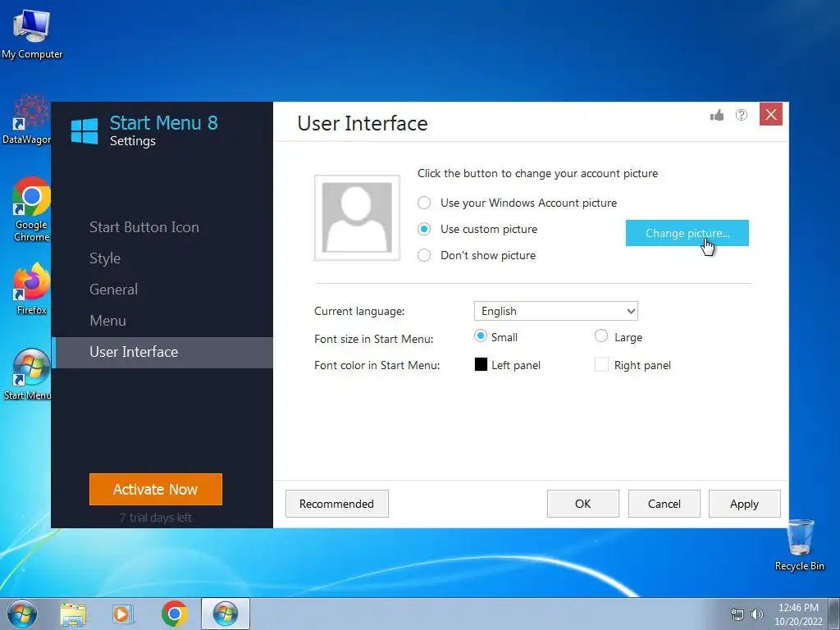This screenshot has width=840, height=630.
Task: Open the My Computer desktop icon
Action: 32,34
